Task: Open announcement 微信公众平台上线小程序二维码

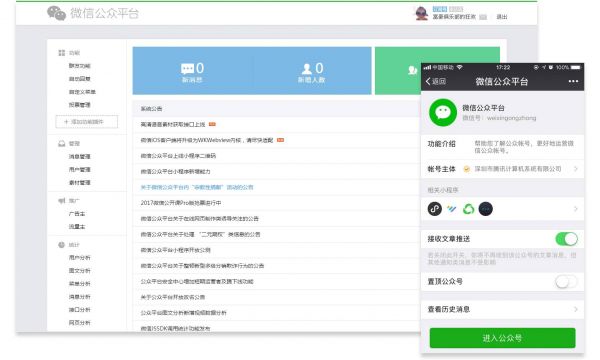Action: 178,156
